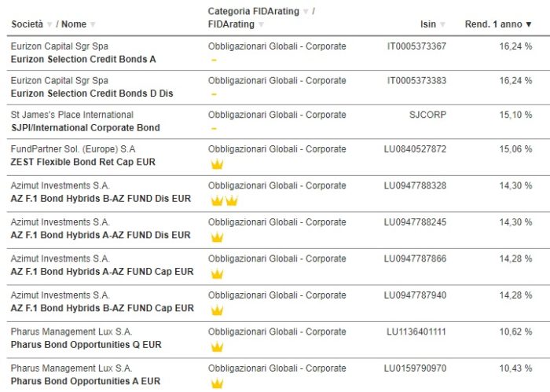550x392 pixels.
Task: Click crown rating of AZ F.1 Bond Hybrids A-AZ FUND Cap
Action: pyautogui.click(x=217, y=273)
